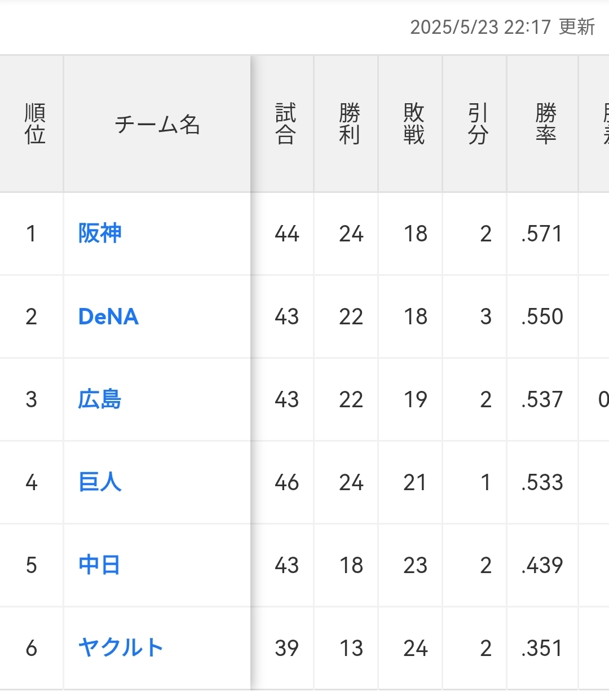The height and width of the screenshot is (700, 609).
Task: Click the 引分 column header
Action: (478, 124)
